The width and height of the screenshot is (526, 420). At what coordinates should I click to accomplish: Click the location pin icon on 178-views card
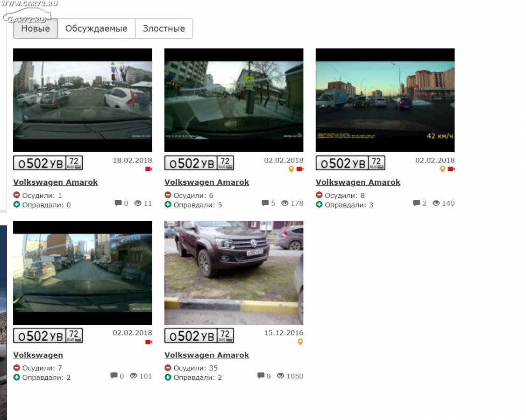[x=291, y=169]
